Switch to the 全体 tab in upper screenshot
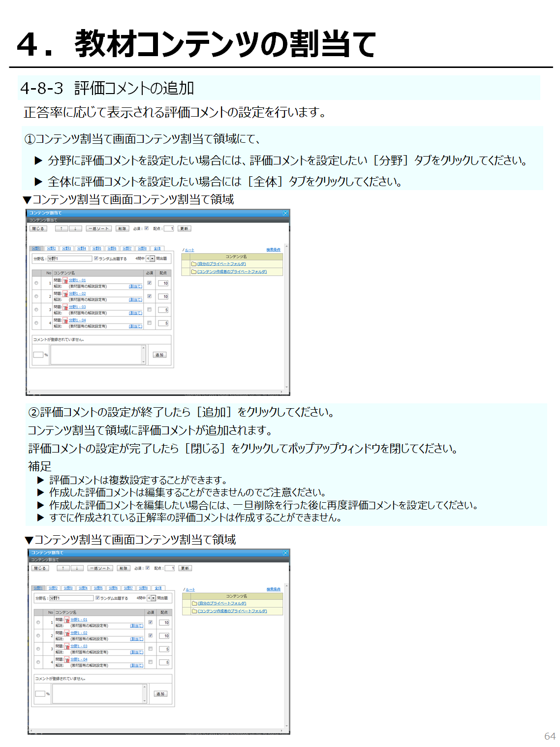The height and width of the screenshot is (747, 560). click(x=157, y=249)
